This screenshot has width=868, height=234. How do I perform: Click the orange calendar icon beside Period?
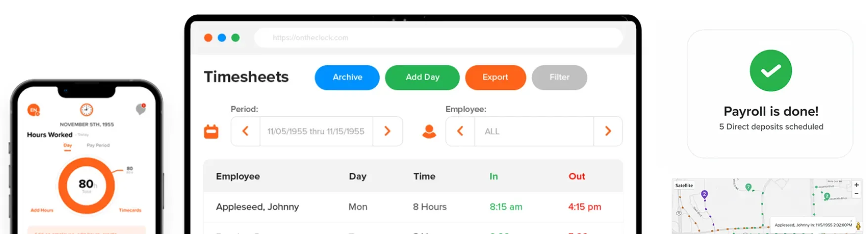click(211, 132)
